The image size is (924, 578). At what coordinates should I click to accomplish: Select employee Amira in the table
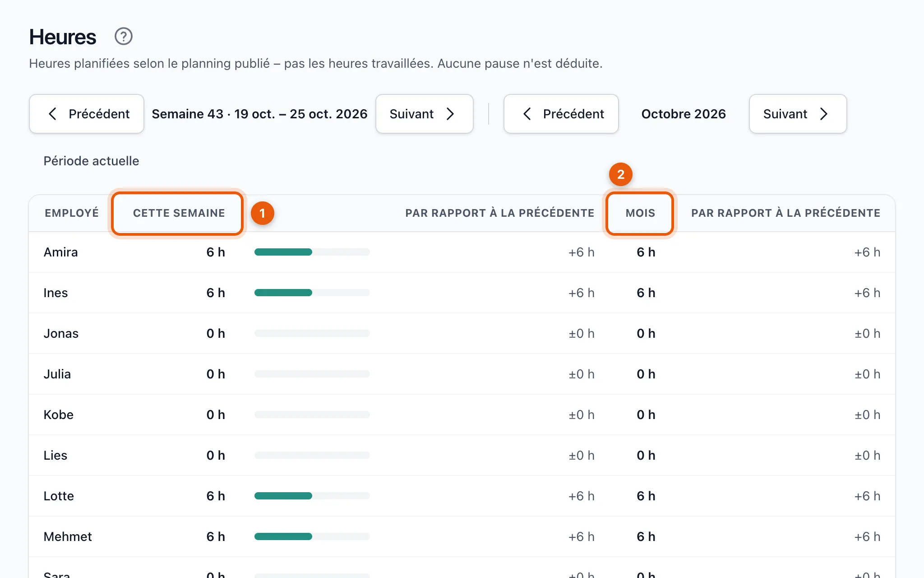click(x=60, y=252)
